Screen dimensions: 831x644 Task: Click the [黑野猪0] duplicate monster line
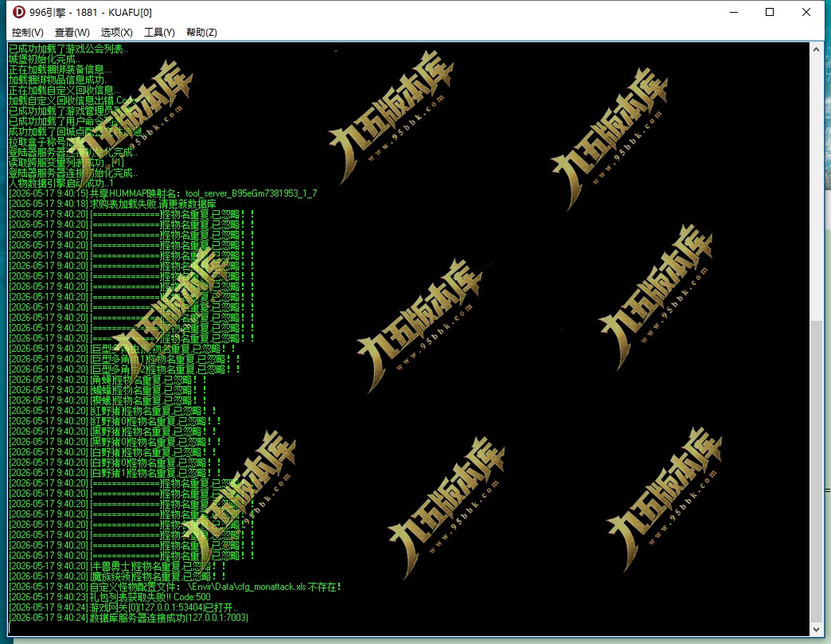(115, 442)
